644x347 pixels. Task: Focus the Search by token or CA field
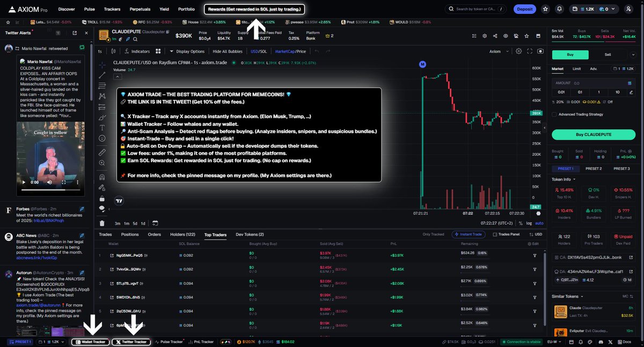pyautogui.click(x=475, y=9)
